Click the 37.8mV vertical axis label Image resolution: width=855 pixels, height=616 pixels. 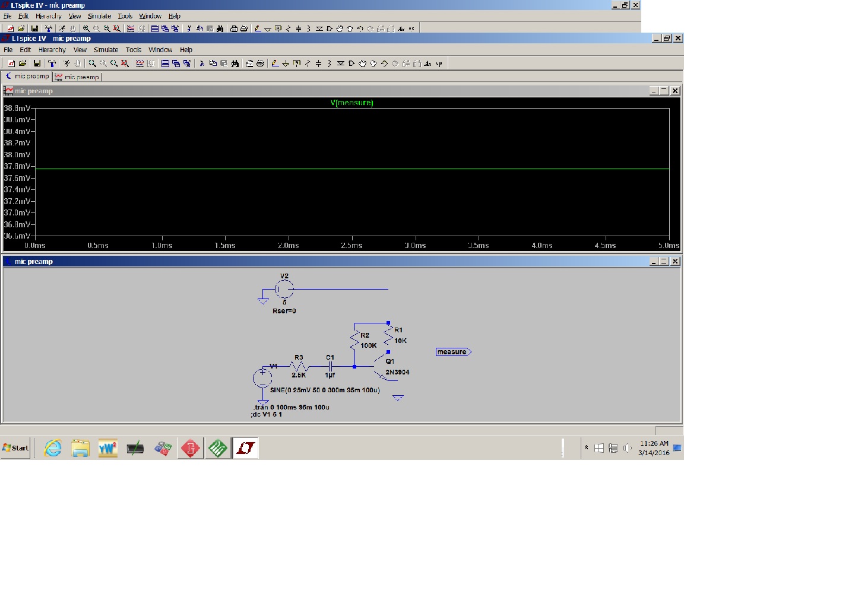click(x=17, y=166)
